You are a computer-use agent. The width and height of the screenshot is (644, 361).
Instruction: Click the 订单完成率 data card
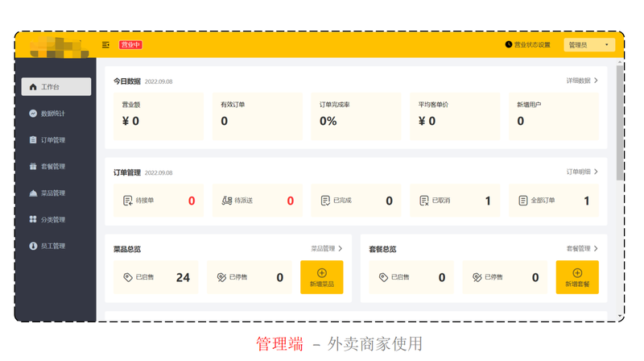coord(356,116)
